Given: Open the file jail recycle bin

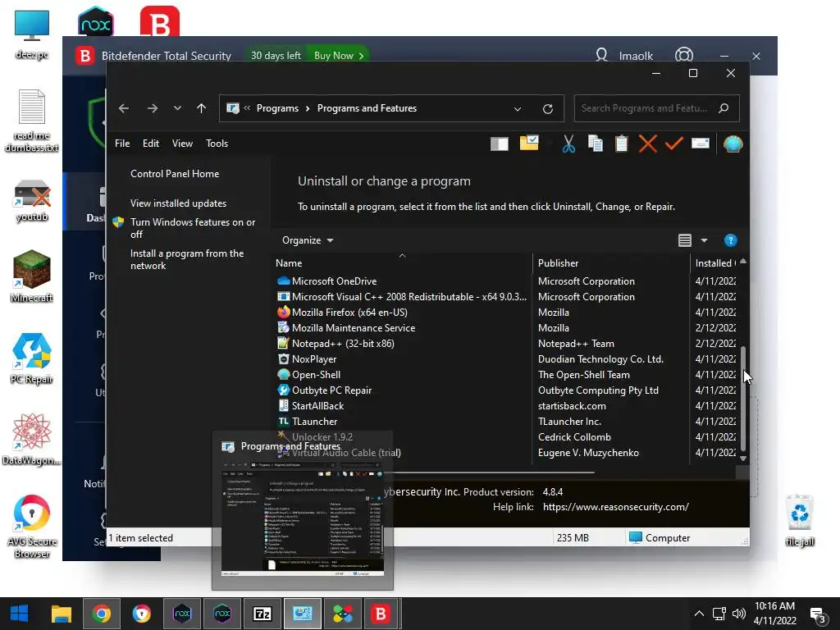Looking at the screenshot, I should pyautogui.click(x=799, y=520).
